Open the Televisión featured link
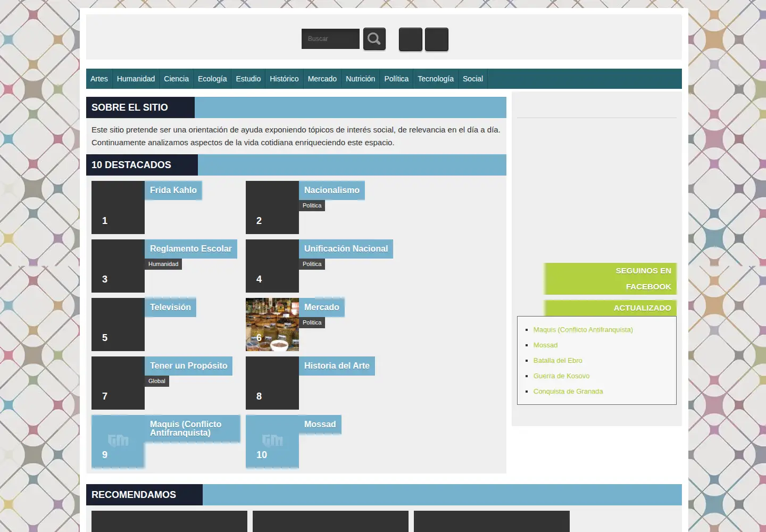This screenshot has height=532, width=766. point(170,307)
